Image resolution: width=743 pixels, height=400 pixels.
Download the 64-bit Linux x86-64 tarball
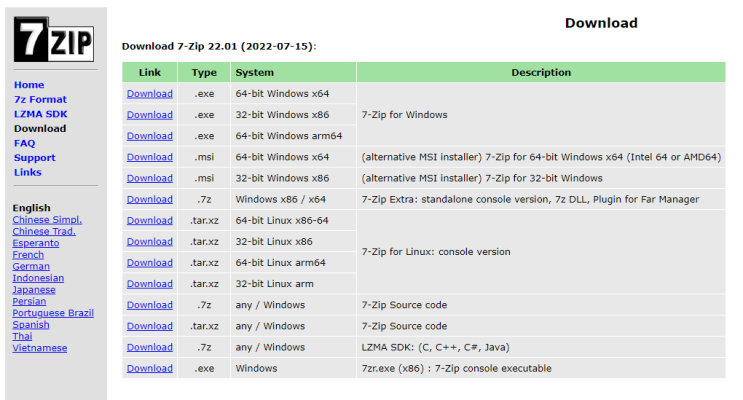coord(149,220)
